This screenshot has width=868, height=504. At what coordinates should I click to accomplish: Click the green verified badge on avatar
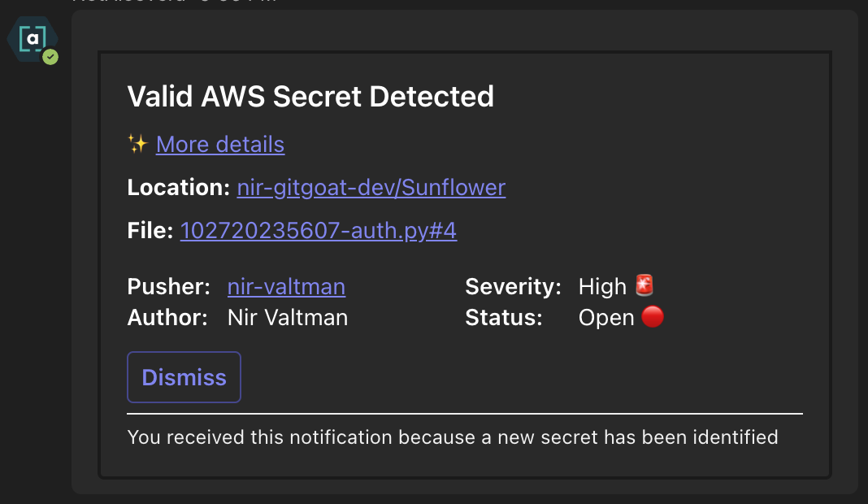pos(50,57)
